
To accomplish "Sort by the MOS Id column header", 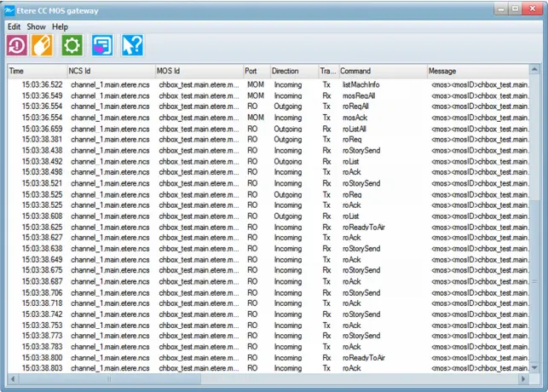I will (198, 71).
